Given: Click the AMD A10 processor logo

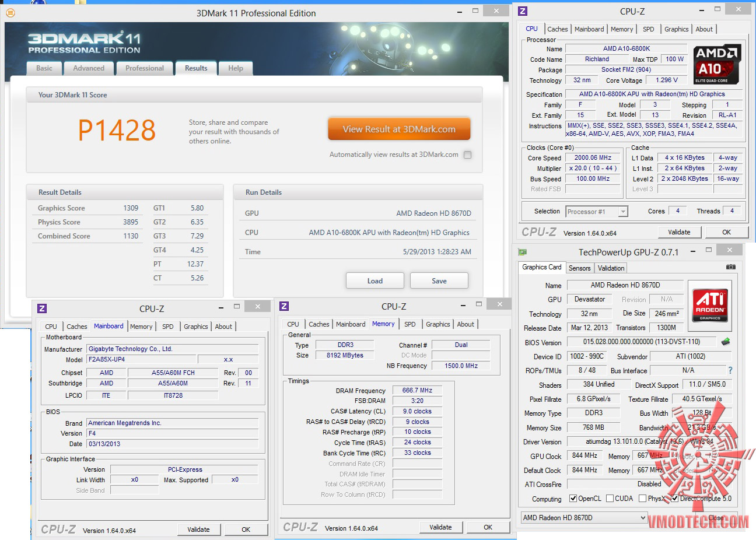Looking at the screenshot, I should coord(717,64).
